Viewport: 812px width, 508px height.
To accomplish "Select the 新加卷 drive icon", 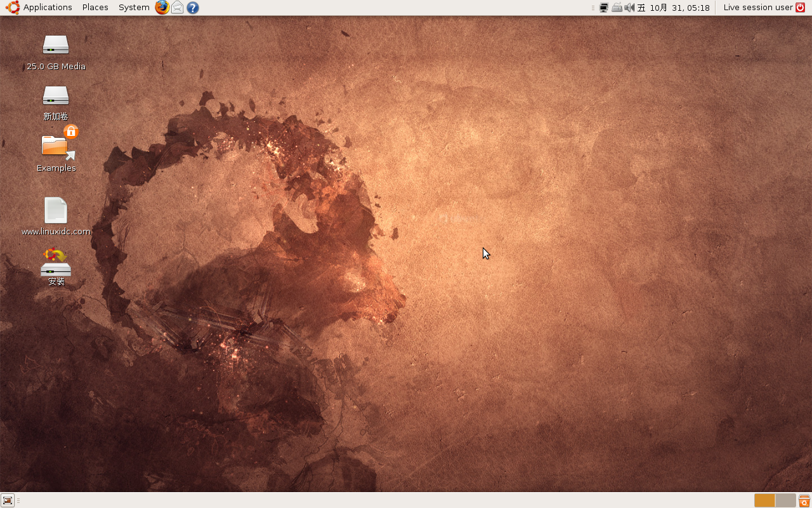I will [56, 97].
